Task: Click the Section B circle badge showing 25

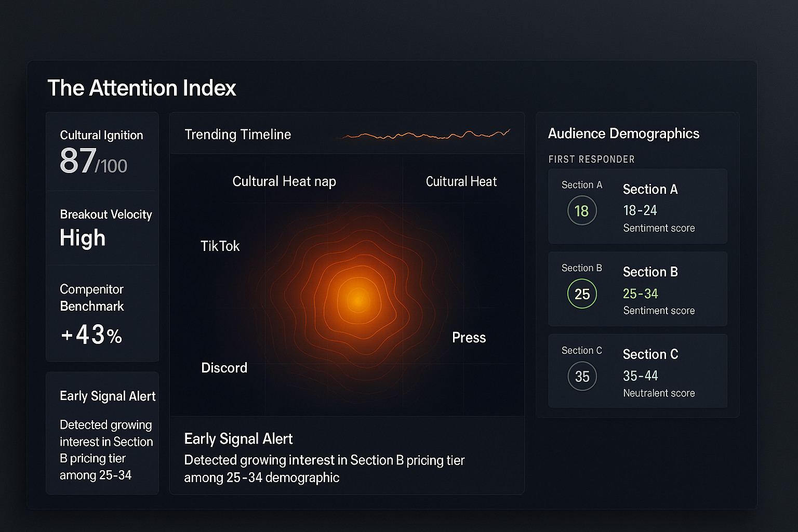Action: tap(582, 294)
